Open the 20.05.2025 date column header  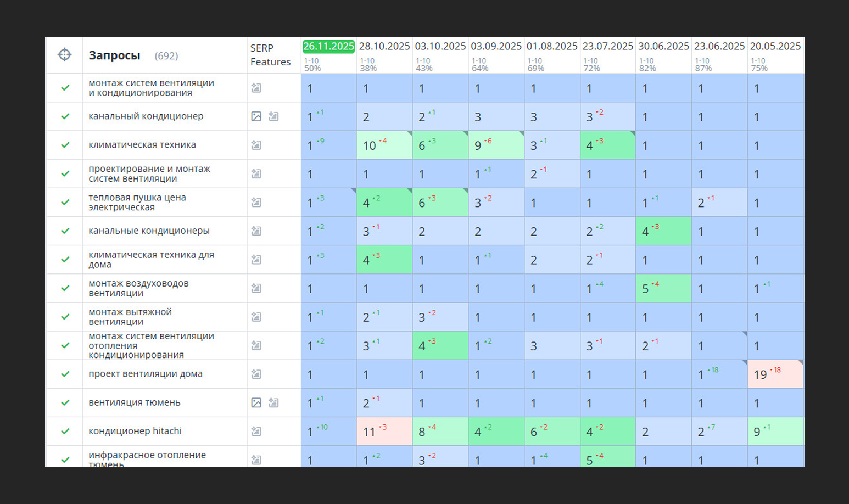pyautogui.click(x=775, y=46)
